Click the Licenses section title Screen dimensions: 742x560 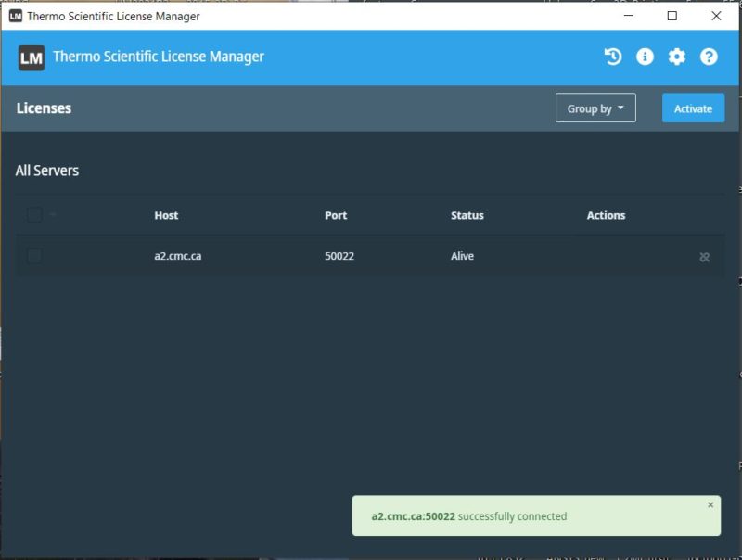coord(44,108)
